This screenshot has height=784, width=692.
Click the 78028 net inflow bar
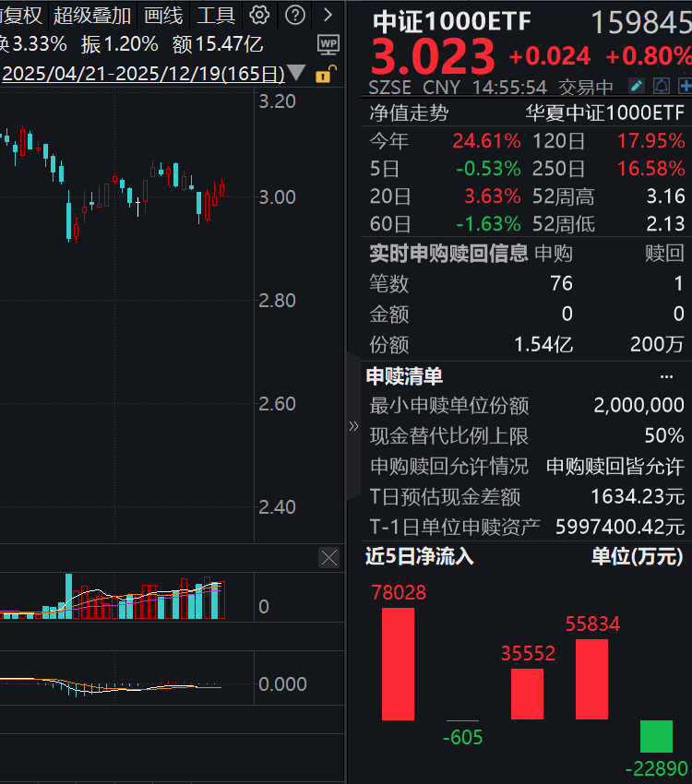click(399, 663)
